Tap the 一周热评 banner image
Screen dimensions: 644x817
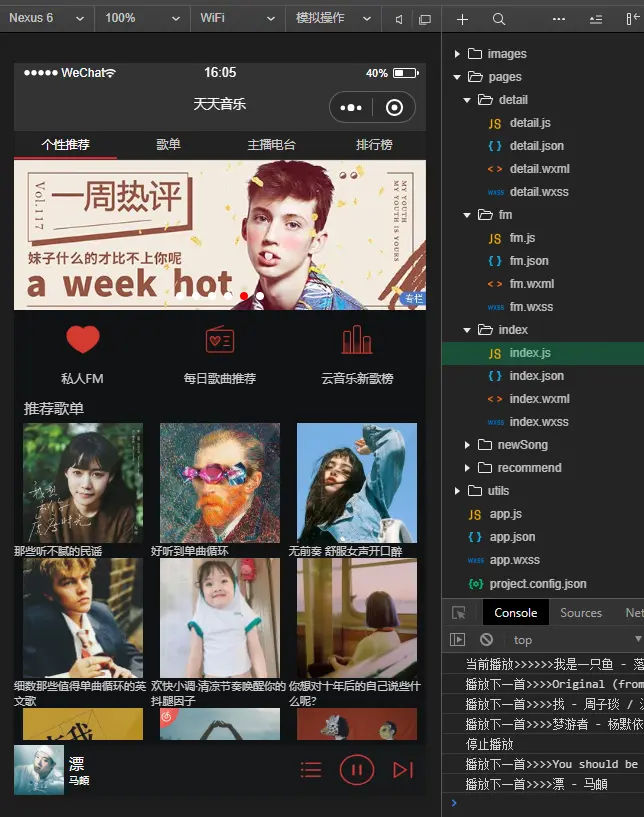tap(220, 235)
